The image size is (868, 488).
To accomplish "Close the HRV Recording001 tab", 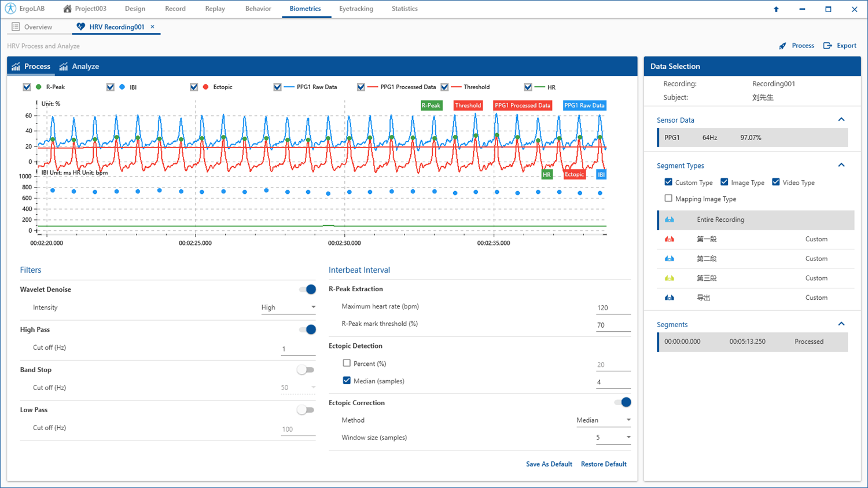I will (153, 27).
